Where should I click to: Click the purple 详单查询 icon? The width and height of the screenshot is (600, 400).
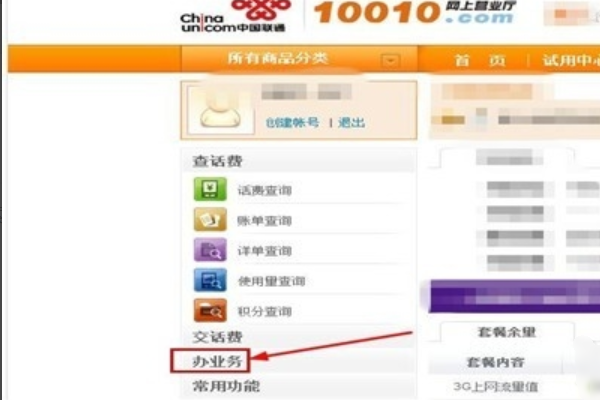(210, 250)
